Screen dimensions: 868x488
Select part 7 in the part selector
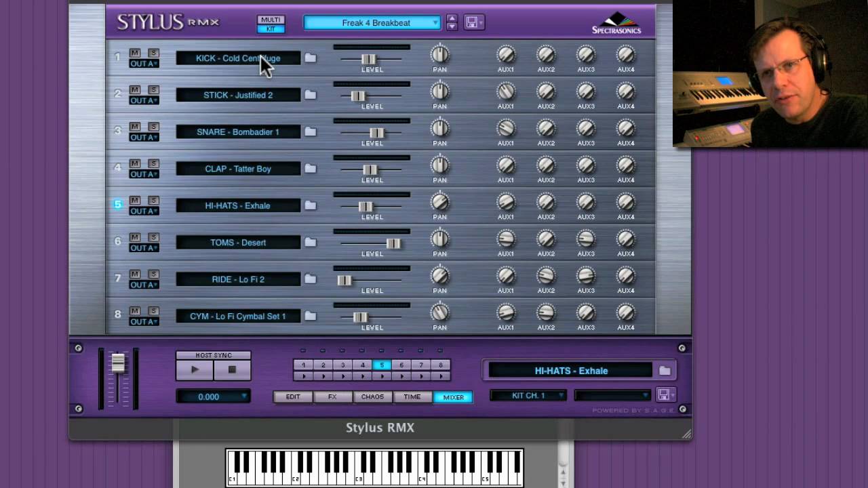[x=421, y=365]
